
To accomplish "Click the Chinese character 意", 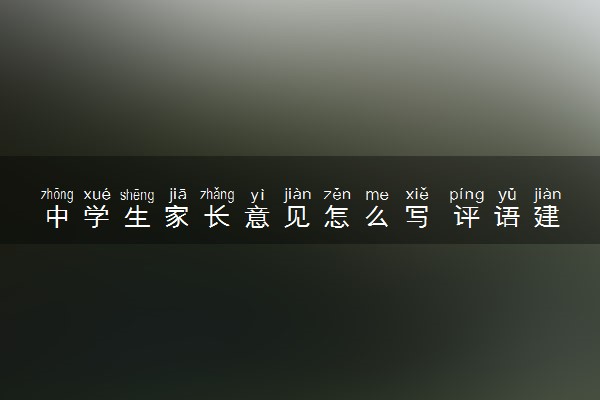I will coord(257,217).
